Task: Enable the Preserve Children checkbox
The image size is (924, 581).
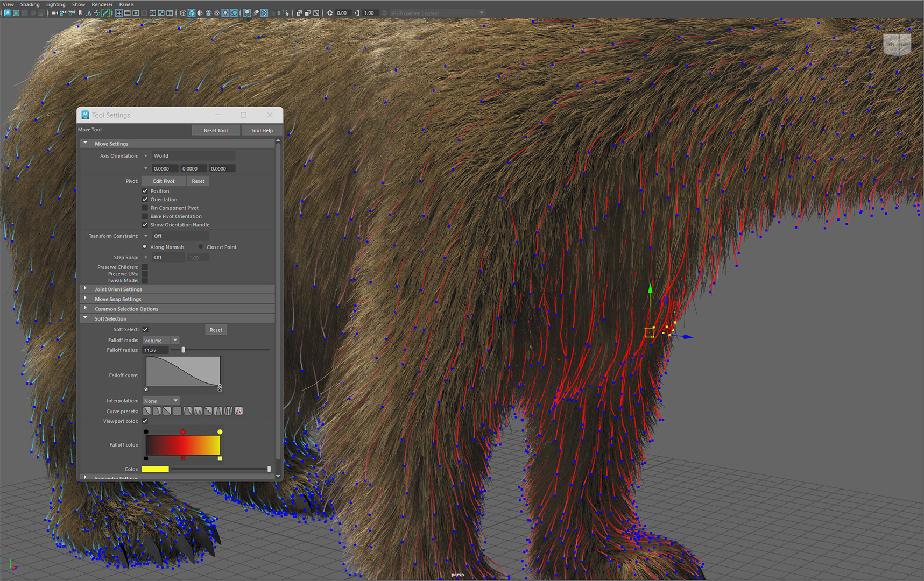Action: click(145, 267)
